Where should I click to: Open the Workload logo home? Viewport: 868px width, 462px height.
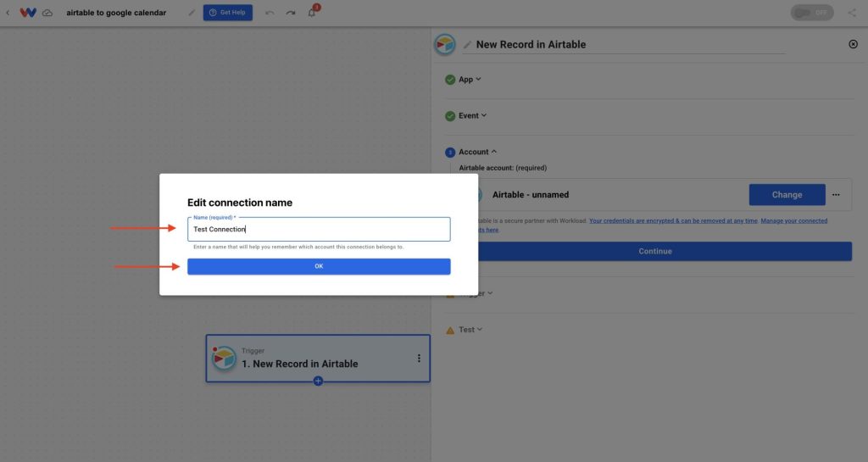(x=28, y=12)
